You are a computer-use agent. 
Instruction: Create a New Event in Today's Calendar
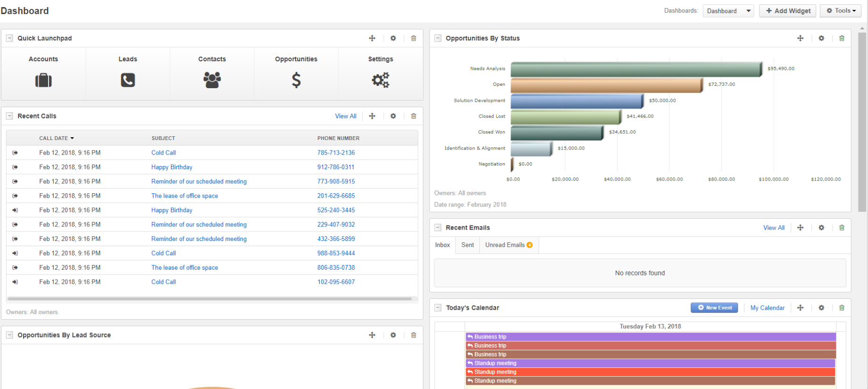click(x=714, y=308)
